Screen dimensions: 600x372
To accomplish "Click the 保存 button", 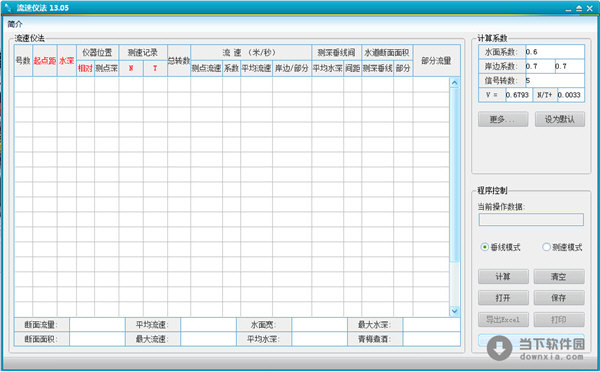I will (559, 298).
